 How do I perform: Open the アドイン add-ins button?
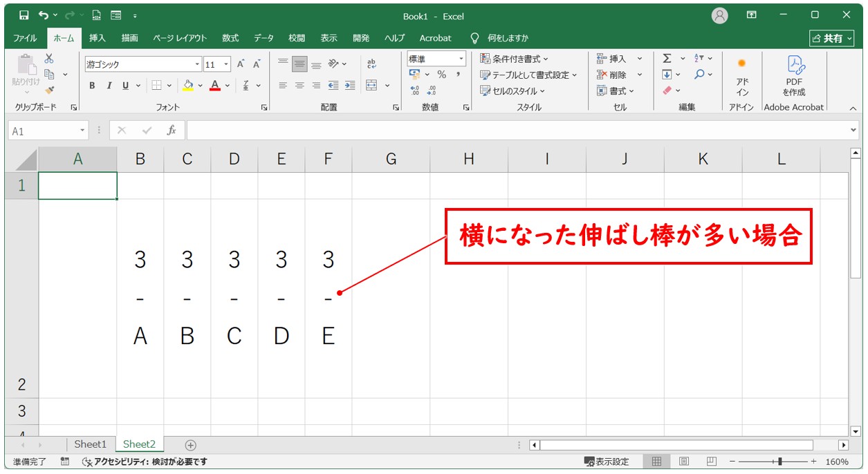click(742, 77)
